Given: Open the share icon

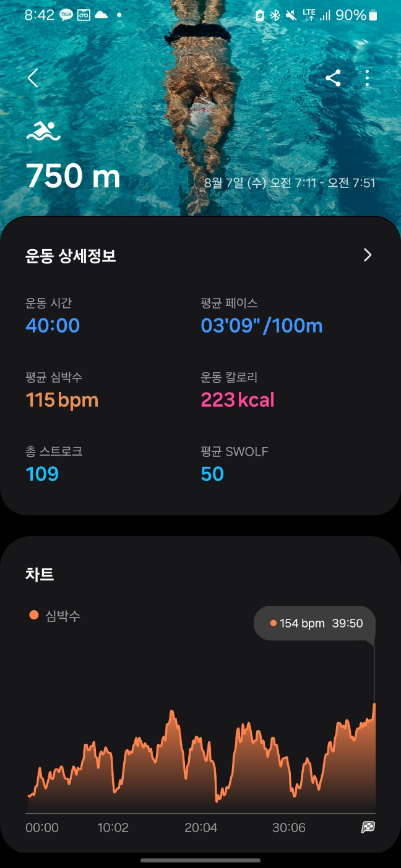Looking at the screenshot, I should click(333, 78).
